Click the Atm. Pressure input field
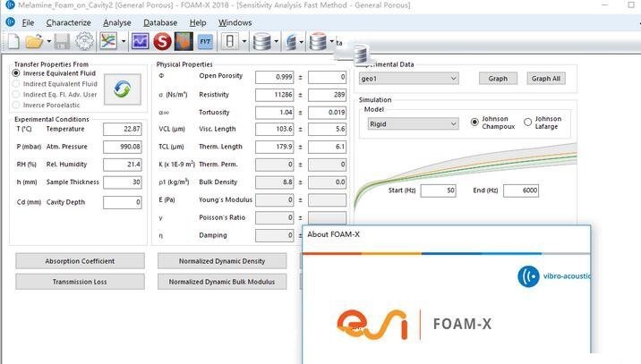Image resolution: width=641 pixels, height=364 pixels. [123, 147]
